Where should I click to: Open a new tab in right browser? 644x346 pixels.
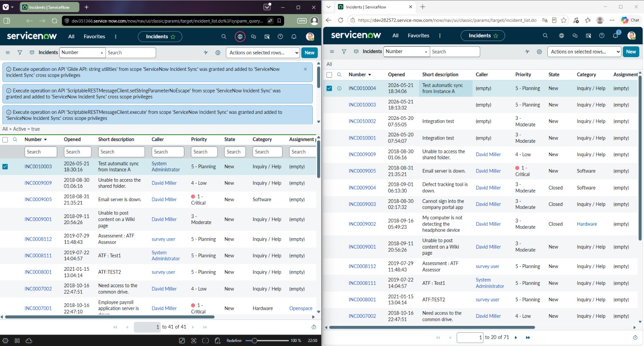pos(423,7)
